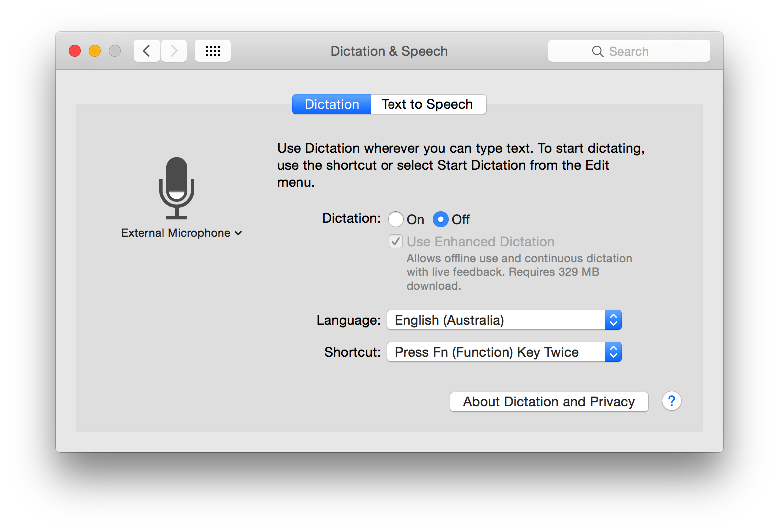The height and width of the screenshot is (532, 779).
Task: Focus the Search field
Action: 629,51
